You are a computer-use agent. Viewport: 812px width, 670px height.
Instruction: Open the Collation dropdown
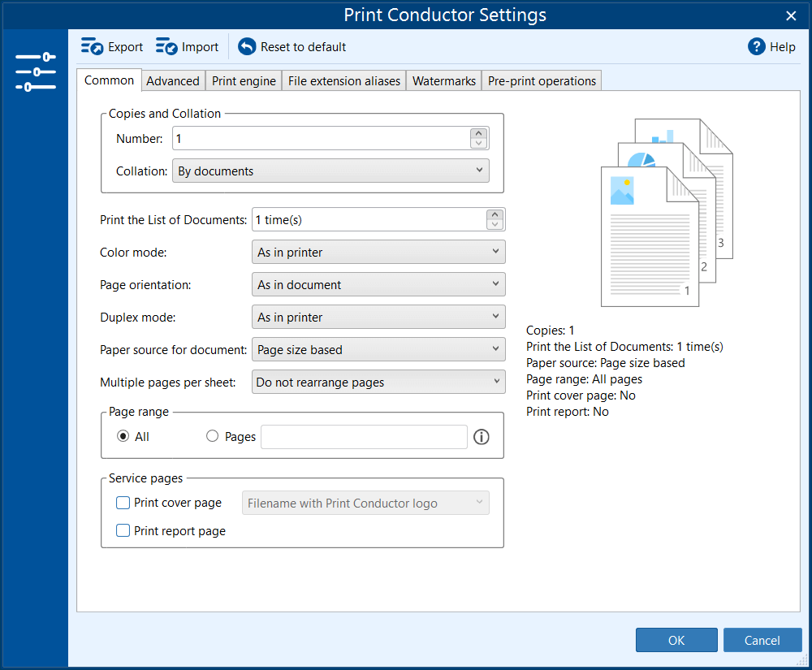click(330, 171)
